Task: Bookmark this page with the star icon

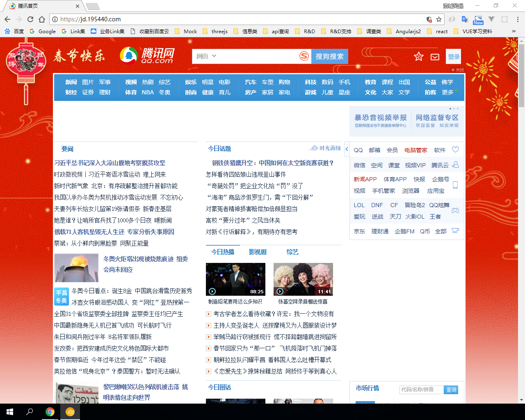Action: [439, 19]
